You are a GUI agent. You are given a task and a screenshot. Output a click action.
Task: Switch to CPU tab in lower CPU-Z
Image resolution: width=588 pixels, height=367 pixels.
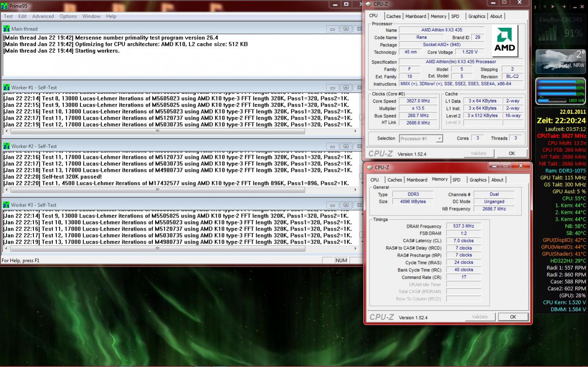click(x=375, y=180)
